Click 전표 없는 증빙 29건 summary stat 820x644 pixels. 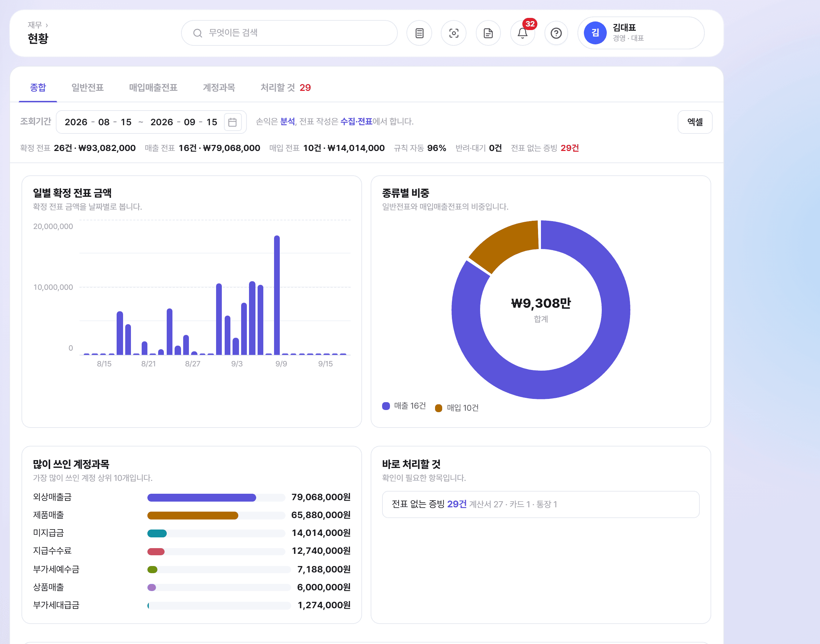point(545,148)
